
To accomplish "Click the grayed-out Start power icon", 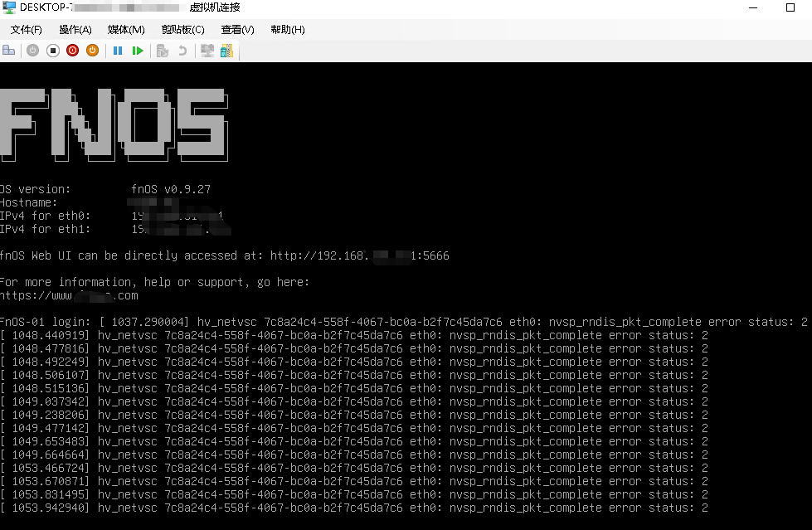I will (x=32, y=51).
